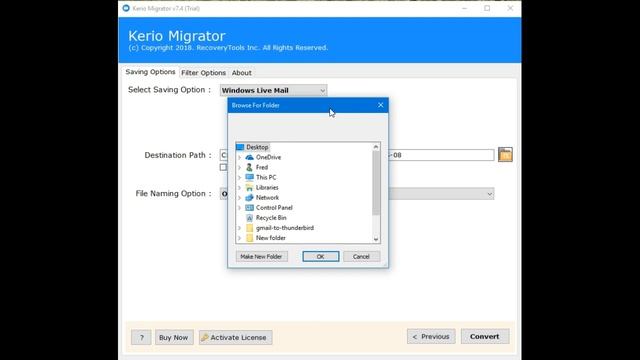Select the New folder icon in tree

coord(249,238)
